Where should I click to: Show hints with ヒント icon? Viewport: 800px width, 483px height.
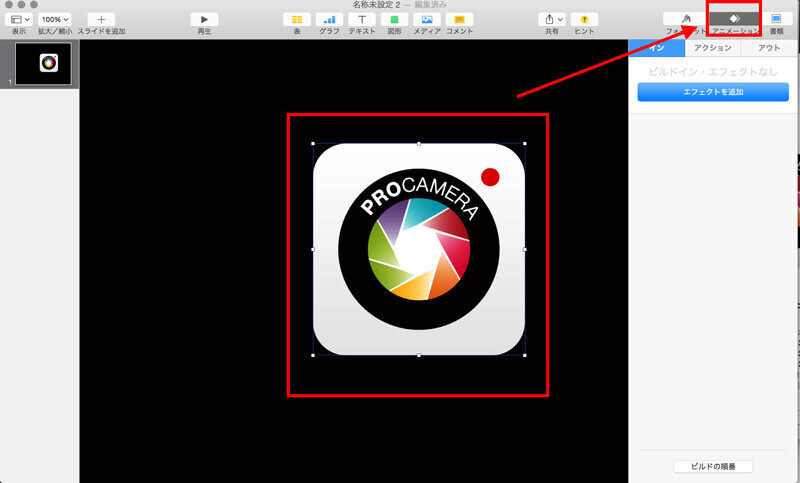pos(584,19)
